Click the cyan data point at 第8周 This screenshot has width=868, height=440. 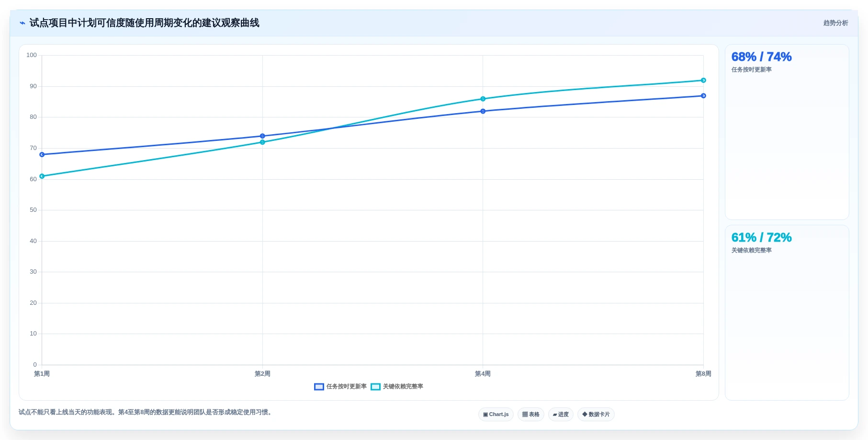point(703,81)
